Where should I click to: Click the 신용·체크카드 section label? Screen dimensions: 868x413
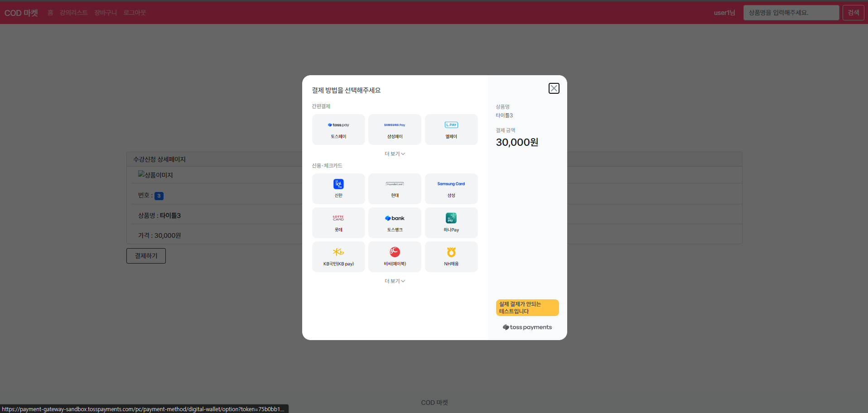327,166
